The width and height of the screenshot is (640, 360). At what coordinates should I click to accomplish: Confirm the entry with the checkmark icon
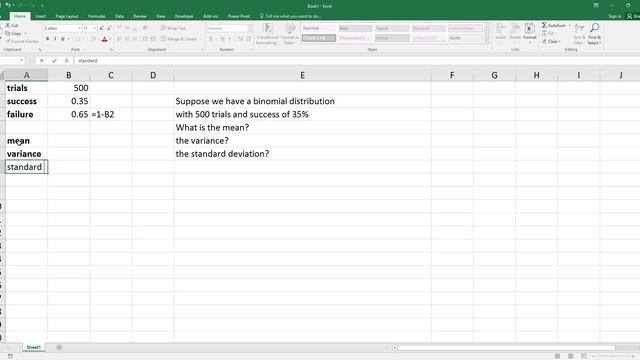pyautogui.click(x=54, y=60)
